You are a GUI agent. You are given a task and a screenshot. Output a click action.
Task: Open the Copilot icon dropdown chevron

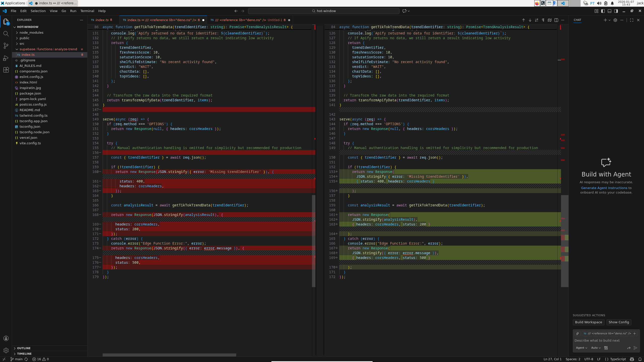(409, 11)
